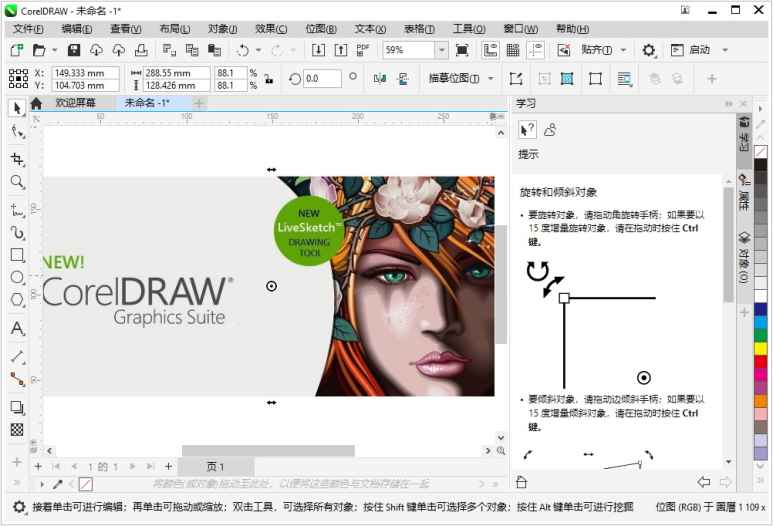
Task: Open the 效果 menu
Action: pyautogui.click(x=271, y=29)
